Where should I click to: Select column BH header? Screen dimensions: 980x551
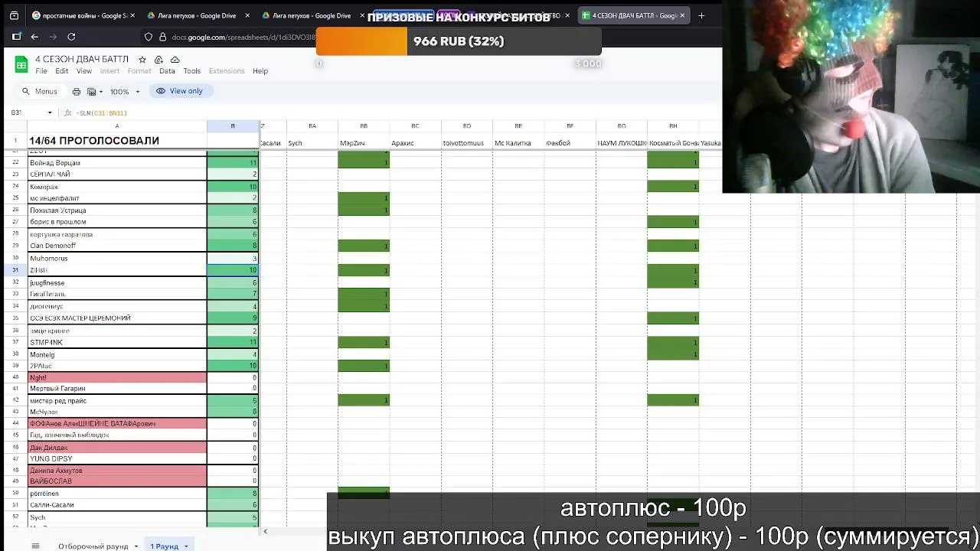[x=673, y=126]
